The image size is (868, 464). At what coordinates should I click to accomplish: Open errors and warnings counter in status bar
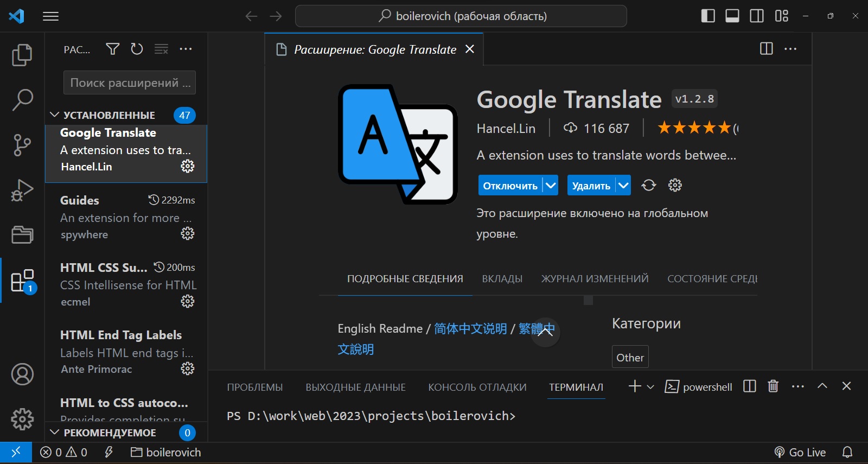tap(64, 452)
